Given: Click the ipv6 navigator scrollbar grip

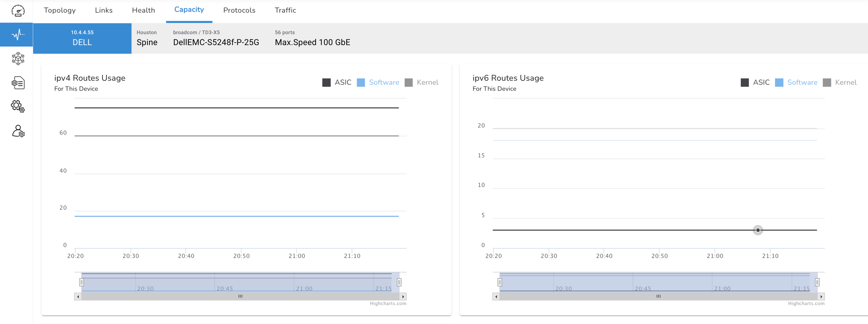Looking at the screenshot, I should [x=659, y=297].
